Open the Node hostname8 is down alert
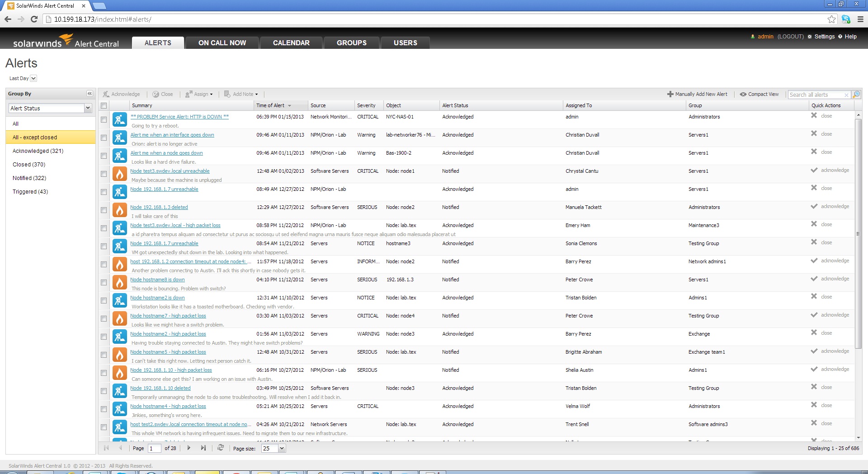The image size is (868, 474). pos(157,280)
